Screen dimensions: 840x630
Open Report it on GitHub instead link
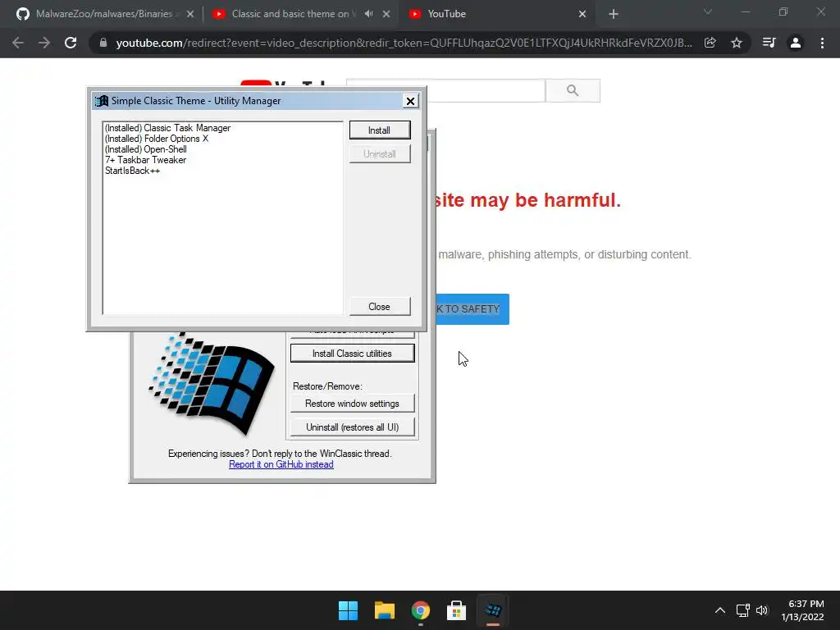point(281,464)
